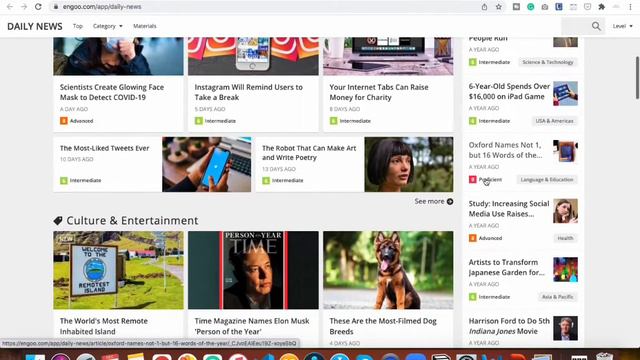Open These Are the Most-Filmed Dog Breeds
Image resolution: width=640 pixels, height=360 pixels.
[x=383, y=326]
